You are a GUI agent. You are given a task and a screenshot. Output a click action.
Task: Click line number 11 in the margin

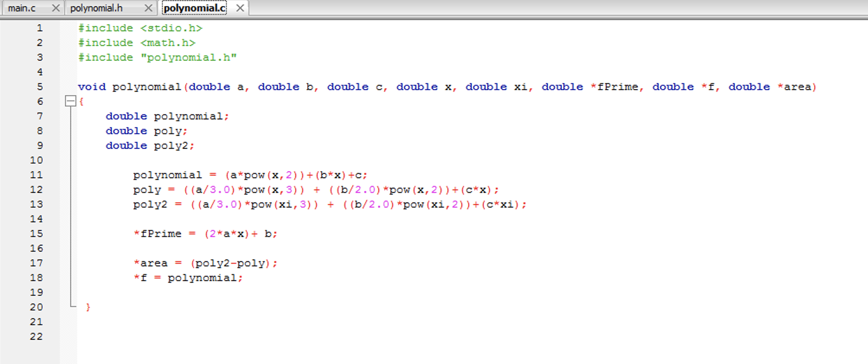pos(36,175)
